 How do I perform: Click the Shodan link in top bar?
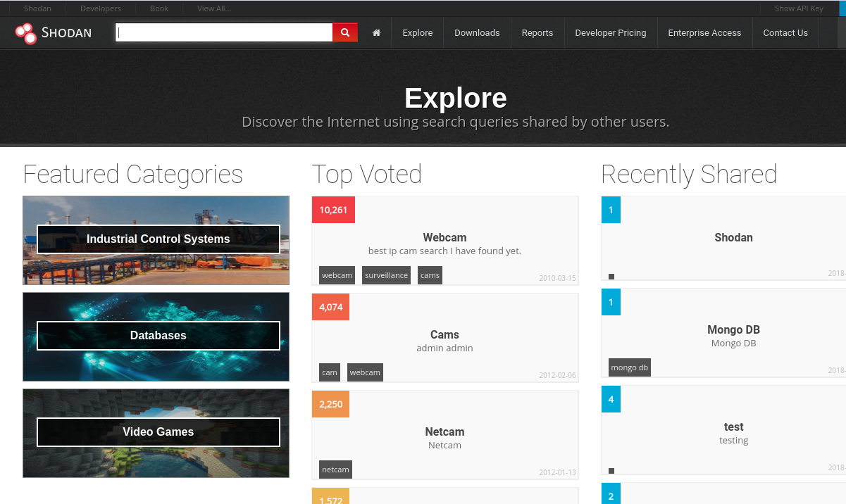click(x=37, y=8)
